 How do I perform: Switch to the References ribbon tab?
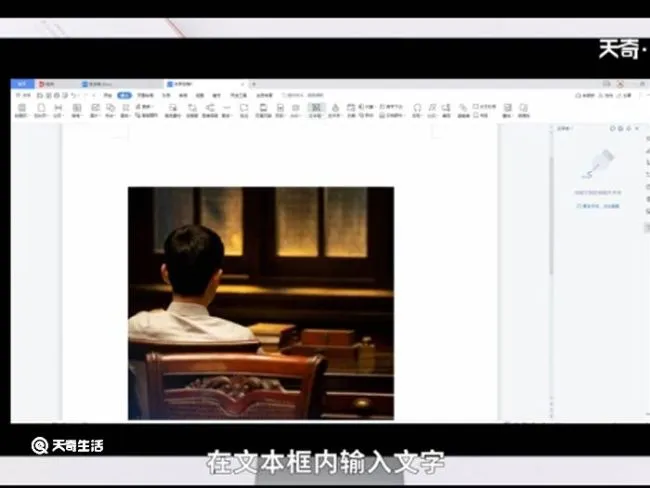point(166,95)
